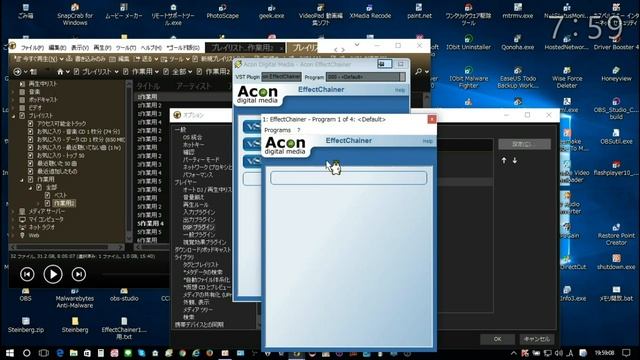Collapse プレイリスト node in media tree
The width and height of the screenshot is (640, 360).
[13, 116]
